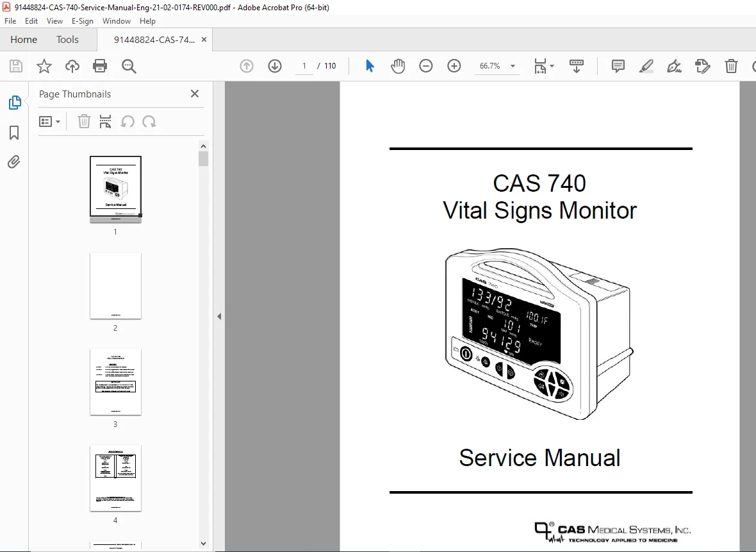
Task: Click the trash delete icon in main toolbar
Action: coord(731,66)
